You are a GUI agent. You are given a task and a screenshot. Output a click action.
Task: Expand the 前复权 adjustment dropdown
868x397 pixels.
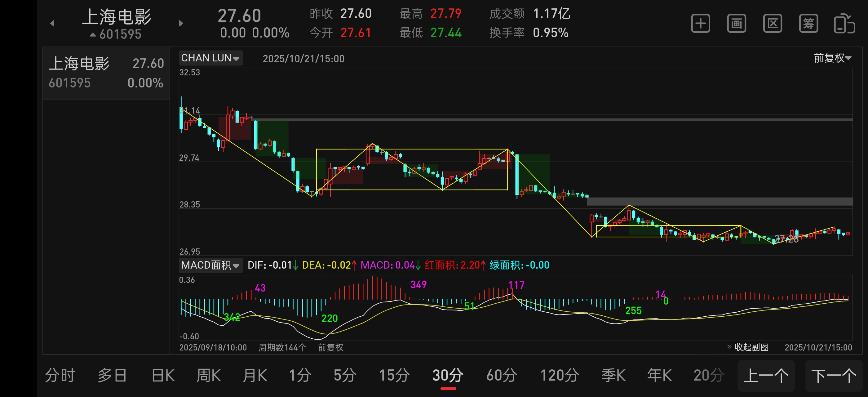coord(832,58)
